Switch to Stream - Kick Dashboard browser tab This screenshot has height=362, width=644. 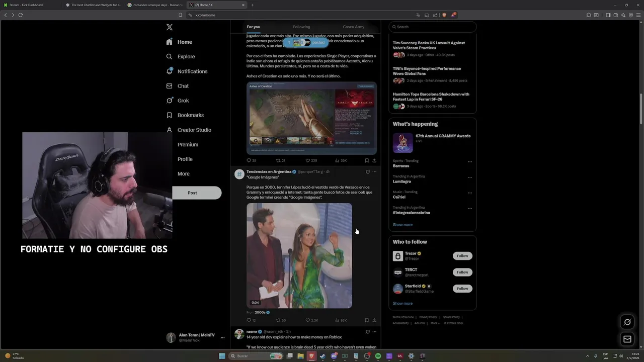(x=30, y=5)
